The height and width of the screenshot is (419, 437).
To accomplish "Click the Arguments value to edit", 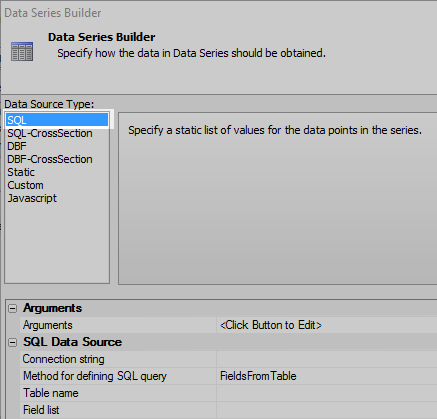I will click(x=327, y=325).
